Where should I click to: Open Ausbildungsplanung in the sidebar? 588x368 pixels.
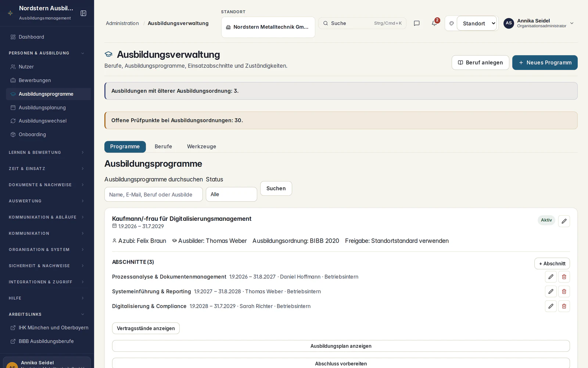tap(48, 107)
